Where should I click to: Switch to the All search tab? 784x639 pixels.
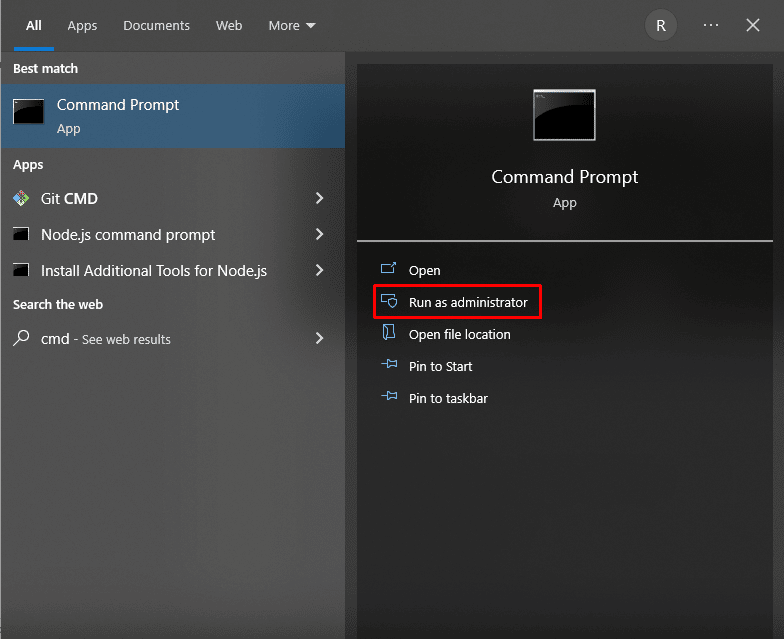point(34,26)
